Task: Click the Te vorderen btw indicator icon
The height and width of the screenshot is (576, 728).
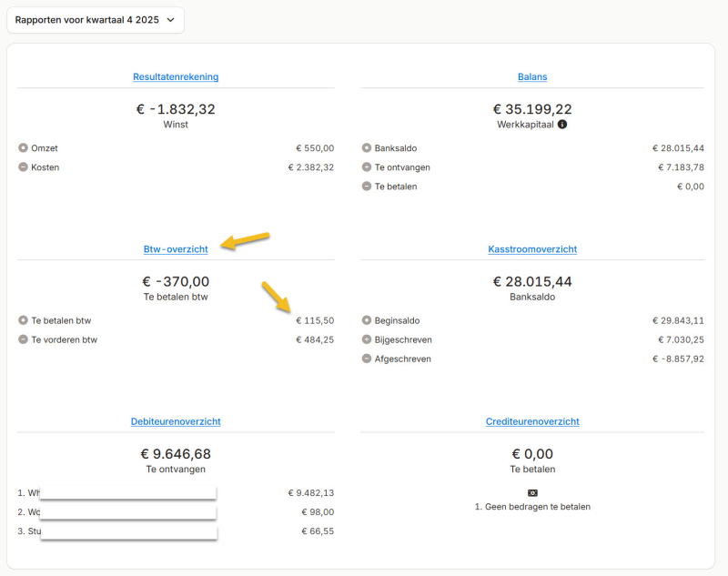Action: coord(22,339)
